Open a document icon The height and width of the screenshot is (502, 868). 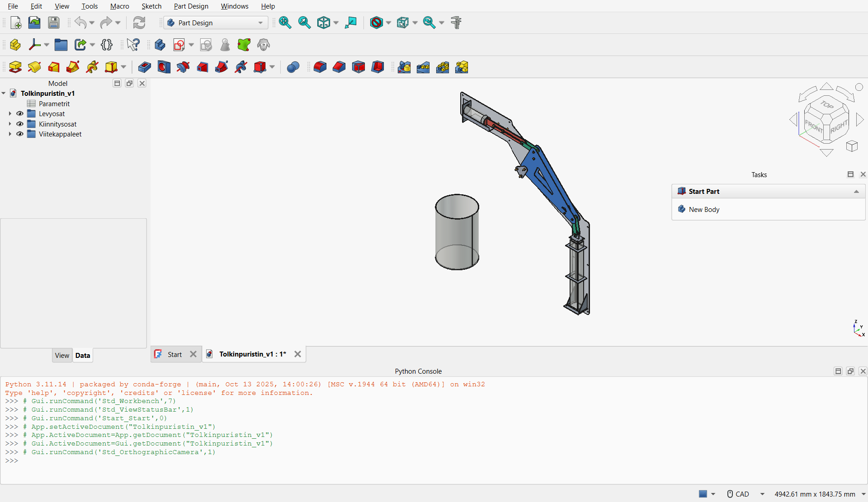[x=34, y=23]
